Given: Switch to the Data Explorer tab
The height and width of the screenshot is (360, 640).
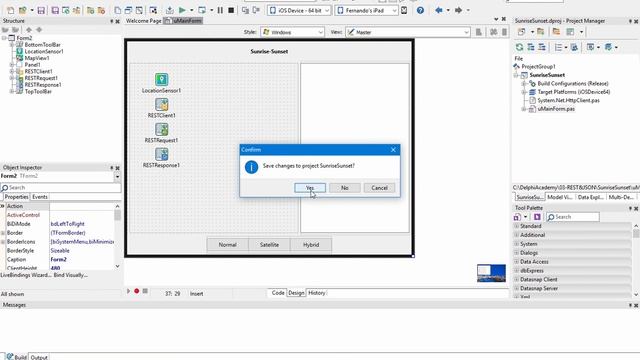Looking at the screenshot, I should (x=590, y=197).
